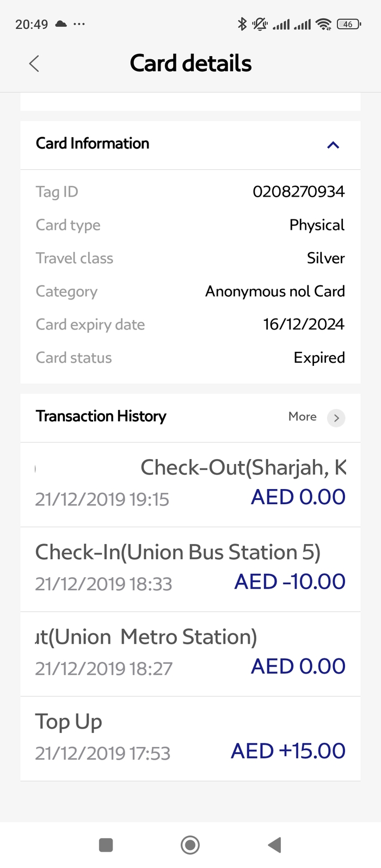The height and width of the screenshot is (868, 381).
Task: Tap the Expired card status value
Action: [319, 358]
